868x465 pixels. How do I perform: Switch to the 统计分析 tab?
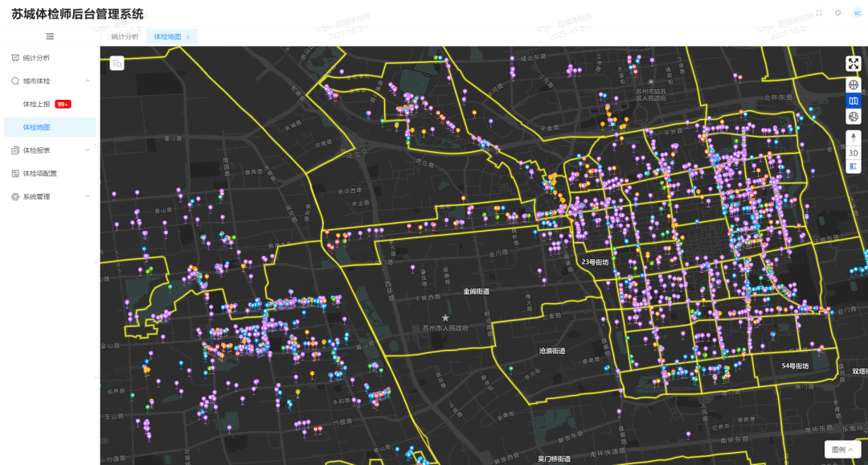(125, 37)
